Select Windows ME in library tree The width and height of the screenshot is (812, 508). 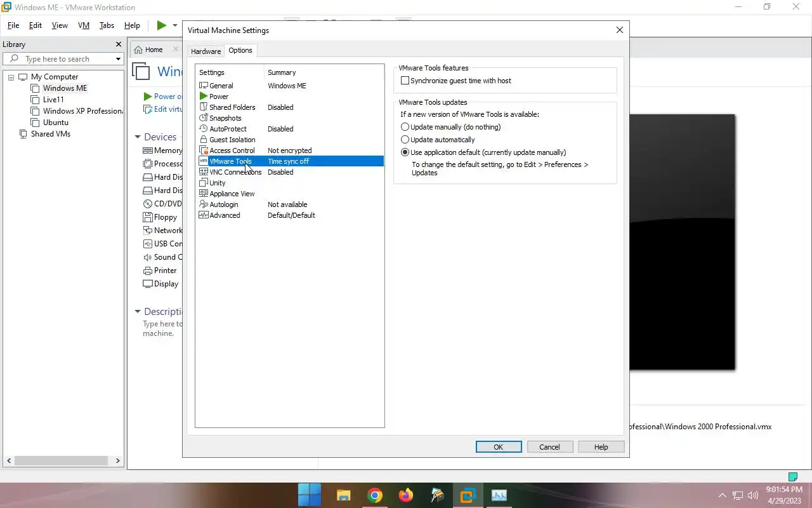(65, 88)
